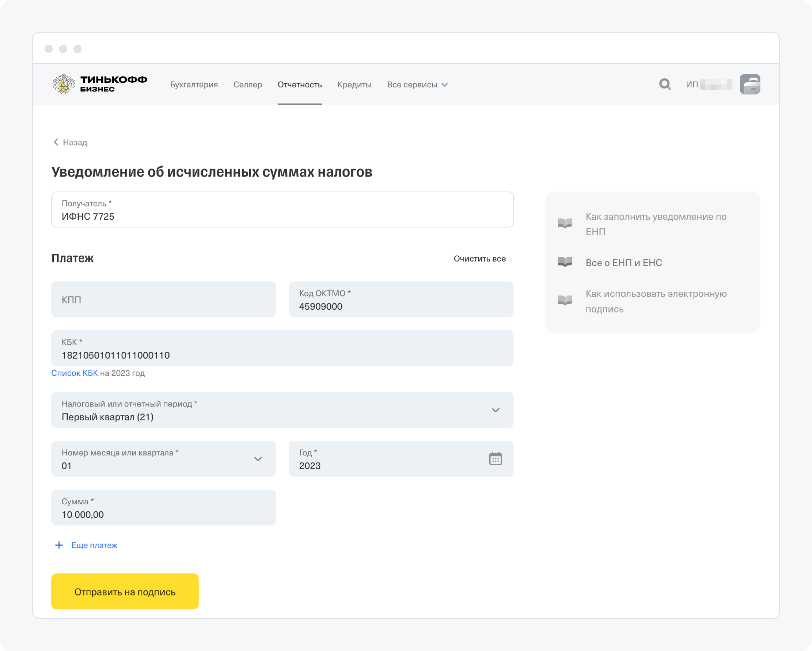The width and height of the screenshot is (812, 651).
Task: Open calendar icon in Год field
Action: click(x=495, y=458)
